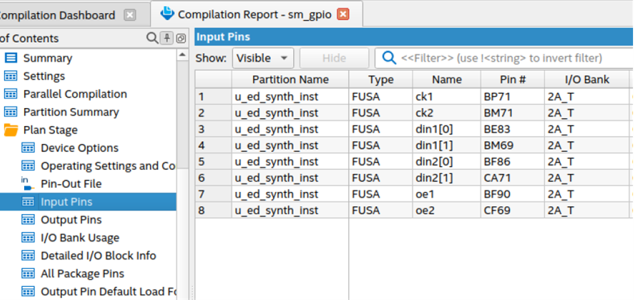644x300 pixels.
Task: Select the Pin-Out File icon
Action: (28, 184)
